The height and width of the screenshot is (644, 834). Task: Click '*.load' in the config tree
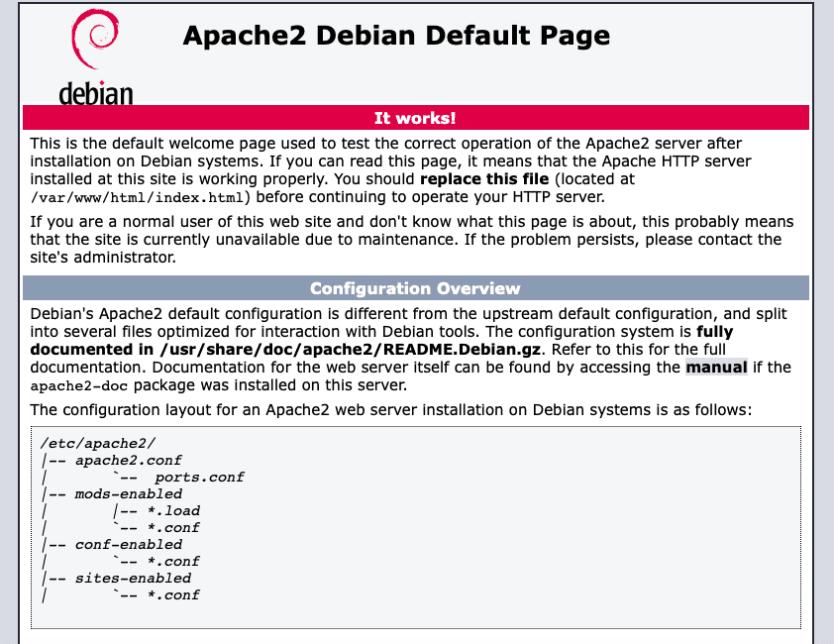pyautogui.click(x=173, y=511)
